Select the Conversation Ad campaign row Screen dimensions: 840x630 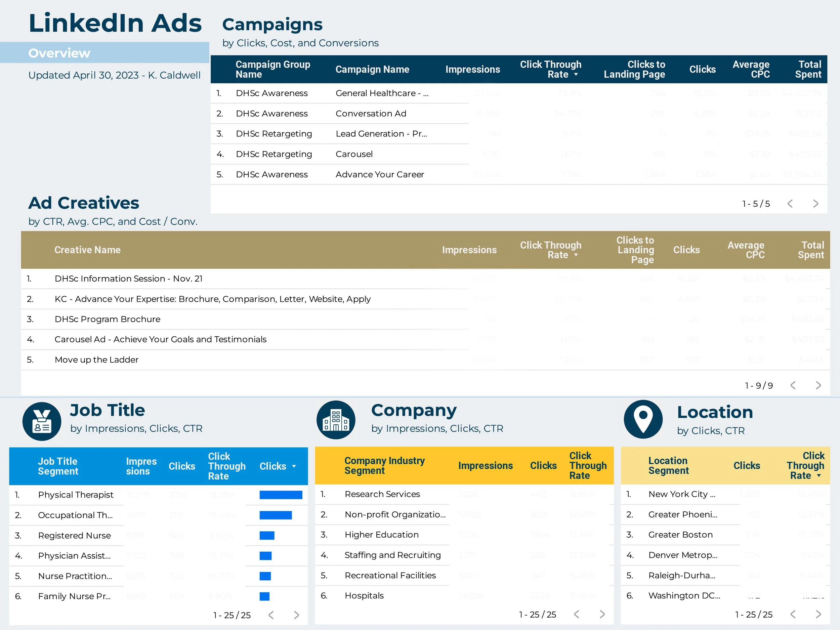click(371, 114)
